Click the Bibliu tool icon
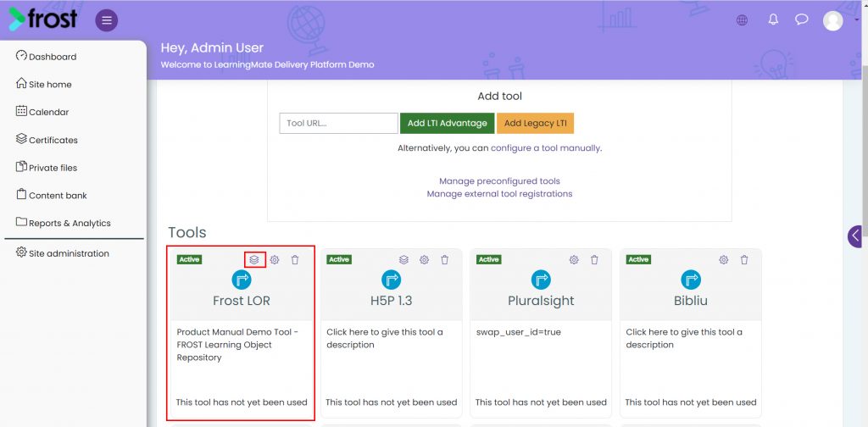The height and width of the screenshot is (427, 868). (691, 280)
